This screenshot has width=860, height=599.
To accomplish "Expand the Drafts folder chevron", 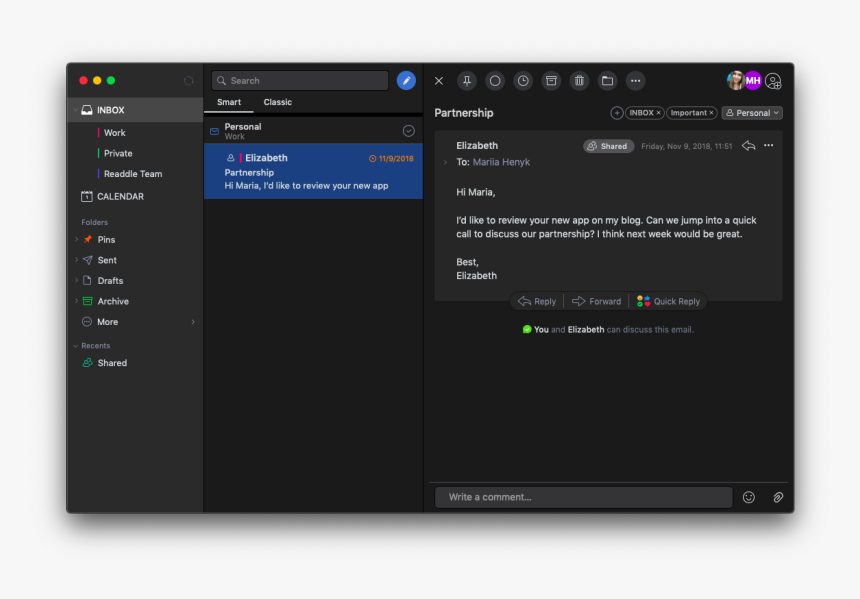I will (76, 280).
